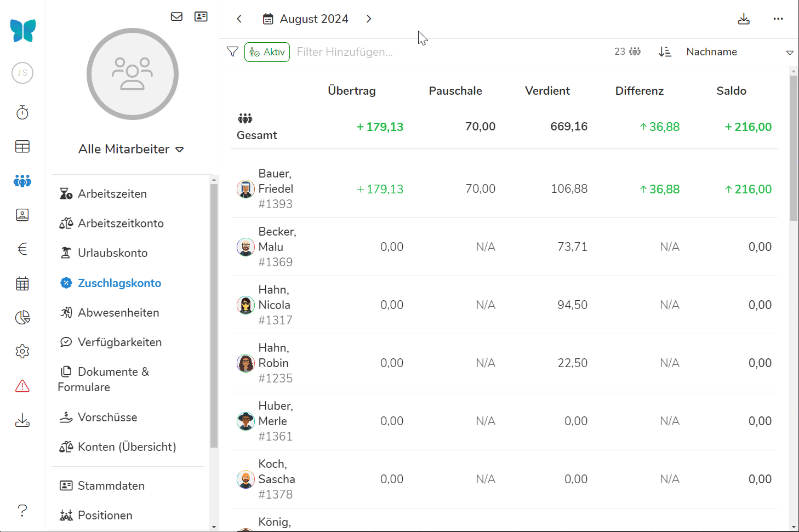
Task: Open the August 2024 date picker
Action: (305, 19)
